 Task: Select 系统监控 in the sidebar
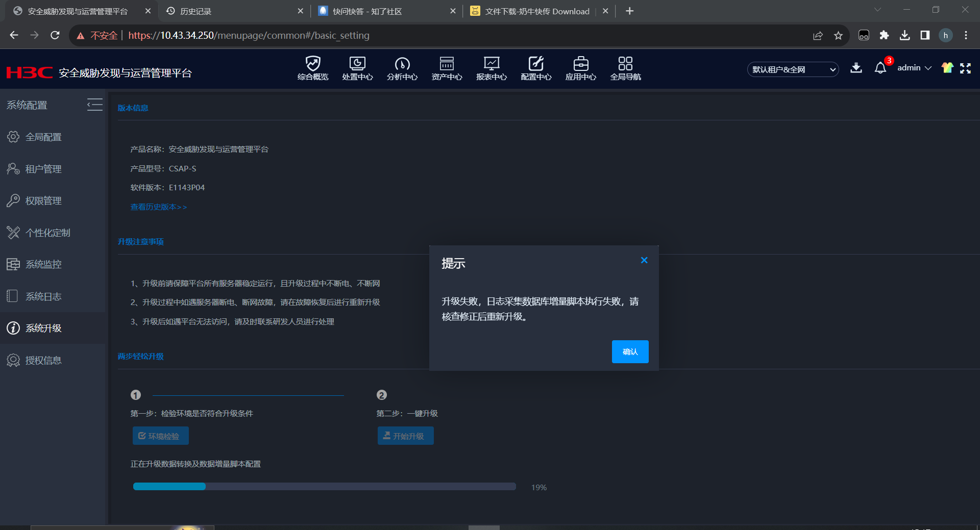[x=43, y=264]
